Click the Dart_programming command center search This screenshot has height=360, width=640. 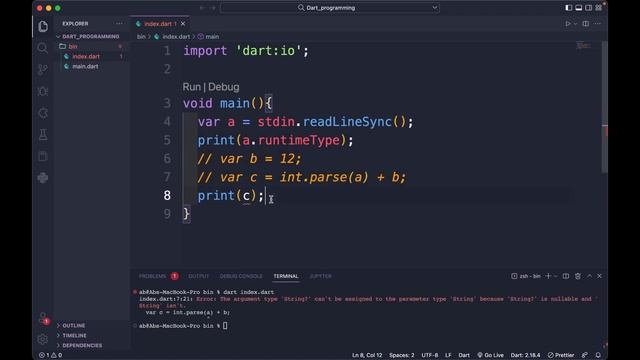tap(330, 8)
